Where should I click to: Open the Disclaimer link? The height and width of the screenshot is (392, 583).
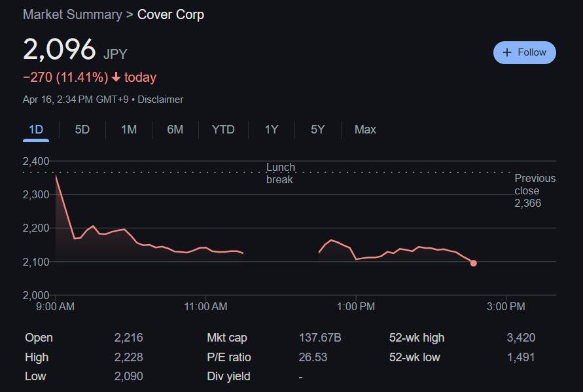160,99
